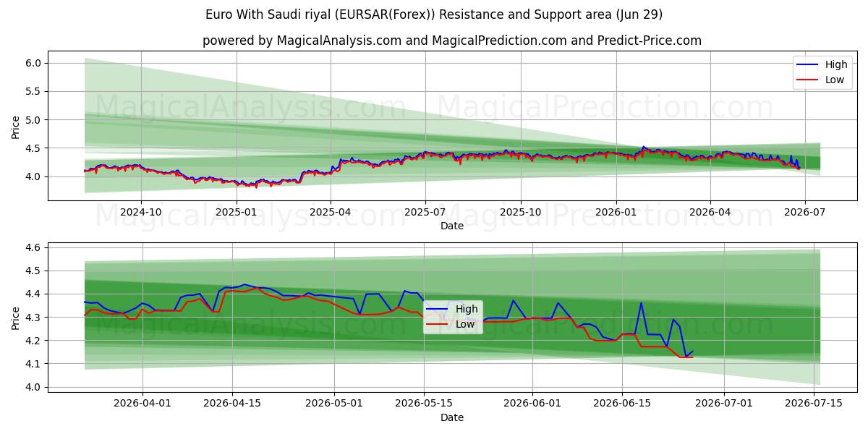Click 'High' in the lower chart legend
Image resolution: width=868 pixels, height=434 pixels.
point(467,309)
